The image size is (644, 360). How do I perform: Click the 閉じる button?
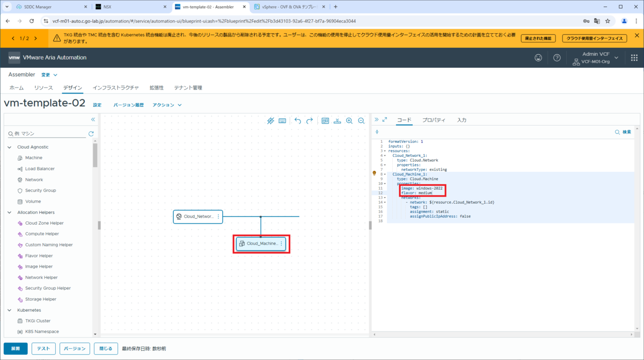coord(106,348)
